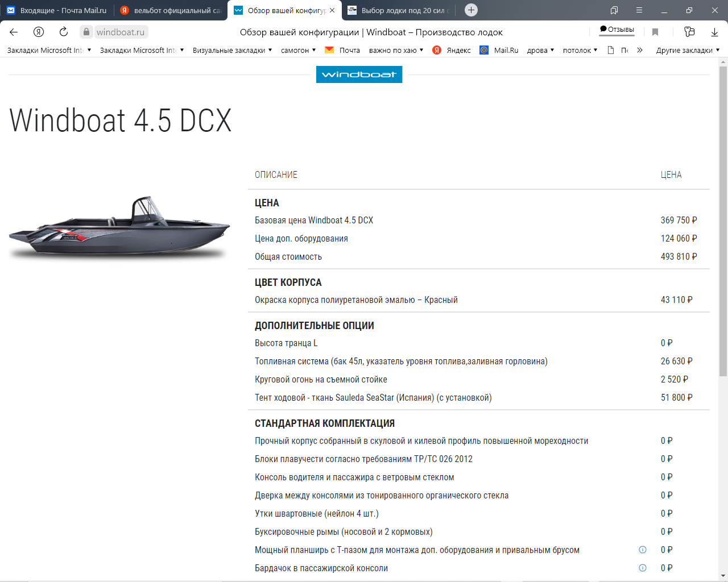Click the Базовая цена Windboat 4.5 DCX row
The image size is (728, 582).
click(479, 220)
